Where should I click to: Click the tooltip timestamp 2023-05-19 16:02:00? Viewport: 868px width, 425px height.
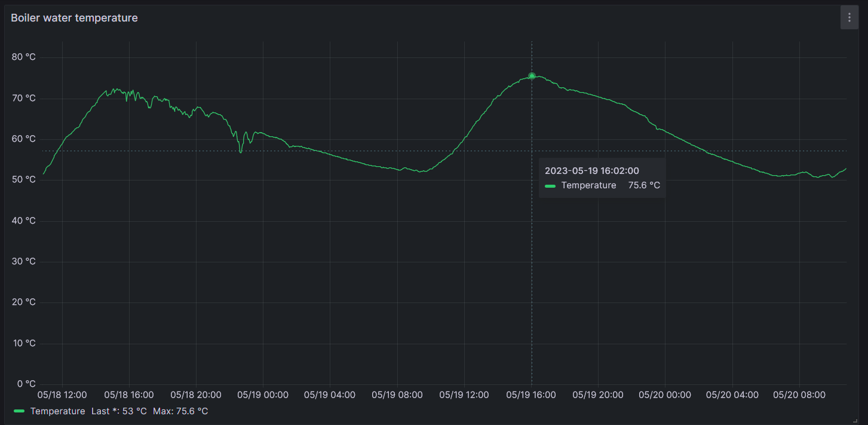pos(592,171)
